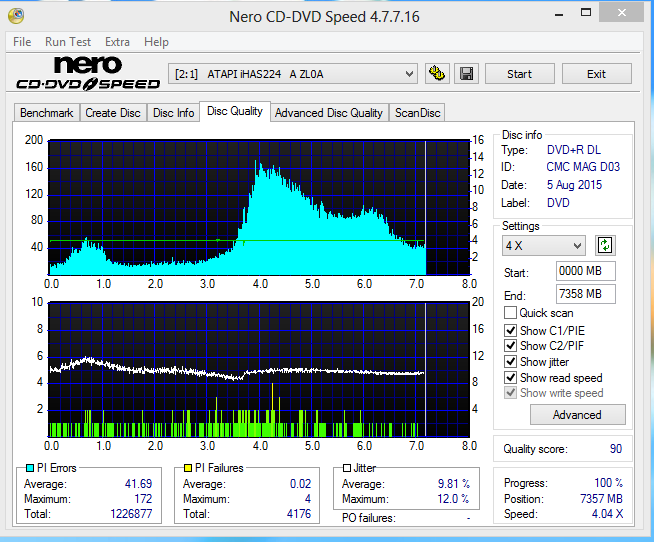Image resolution: width=654 pixels, height=542 pixels.
Task: Click the disc label value DVD
Action: [558, 203]
